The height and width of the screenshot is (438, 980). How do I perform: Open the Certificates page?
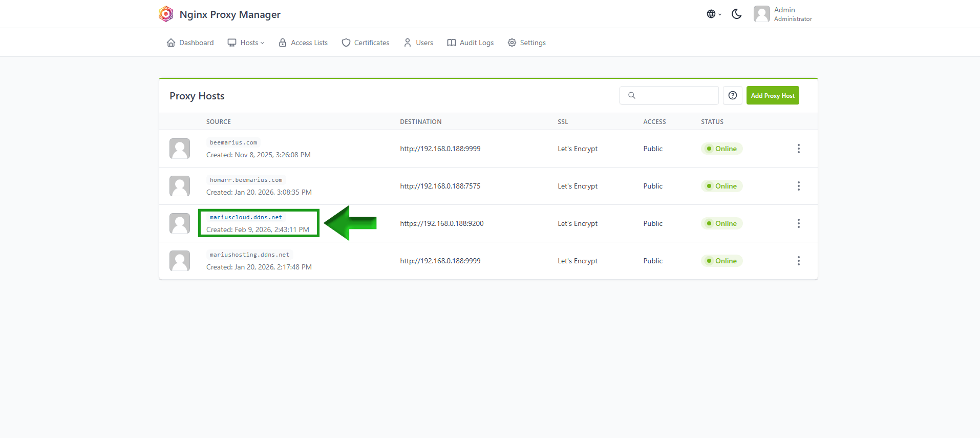tap(366, 43)
